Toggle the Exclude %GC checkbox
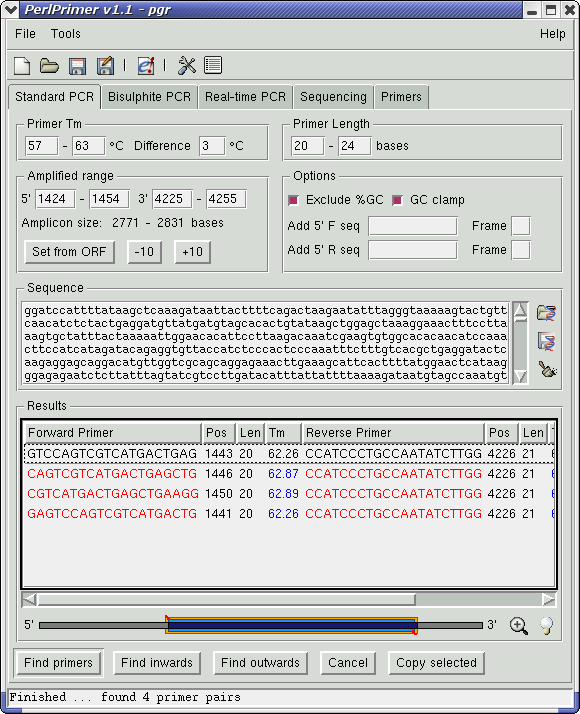The image size is (580, 714). [x=294, y=200]
